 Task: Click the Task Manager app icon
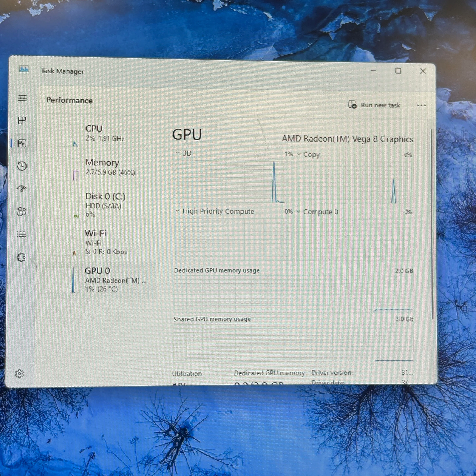click(x=24, y=69)
